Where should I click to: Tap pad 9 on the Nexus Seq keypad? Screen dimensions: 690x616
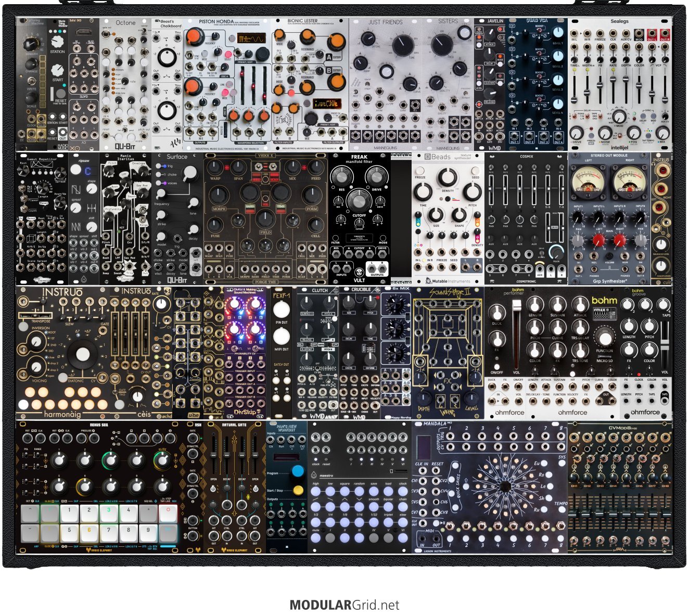(148, 533)
